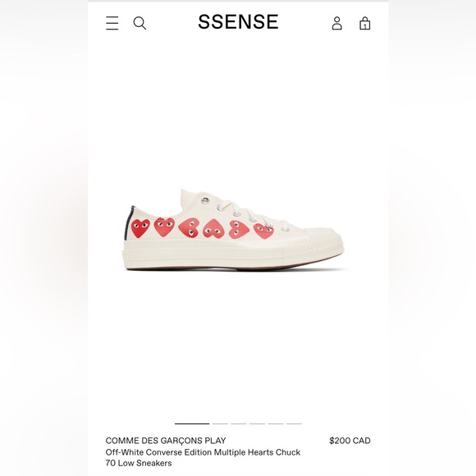Show the last product image via indicator

[x=294, y=423]
